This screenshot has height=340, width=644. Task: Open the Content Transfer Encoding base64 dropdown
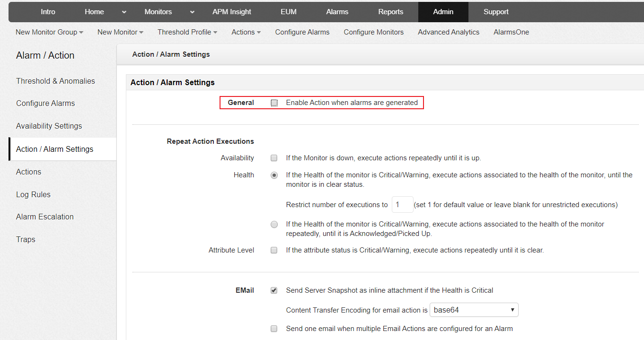pyautogui.click(x=474, y=310)
